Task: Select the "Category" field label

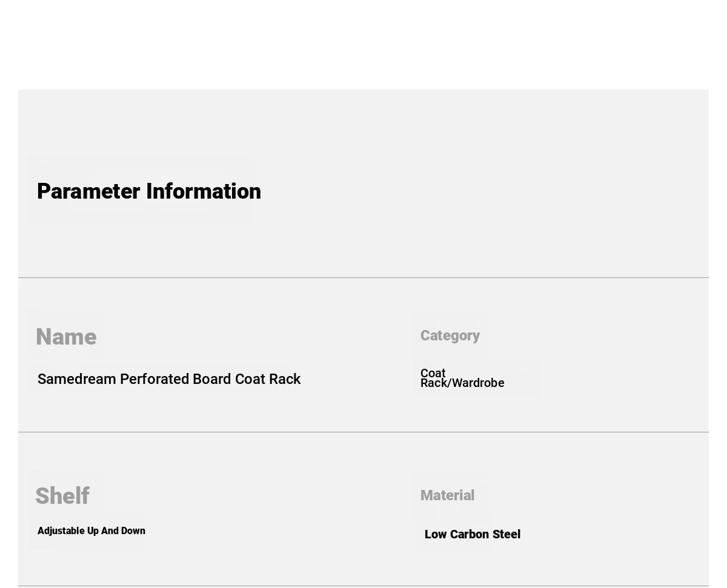Action: pyautogui.click(x=450, y=335)
